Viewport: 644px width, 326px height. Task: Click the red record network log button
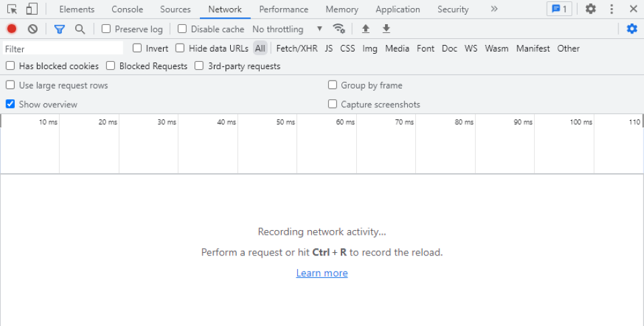[x=11, y=29]
